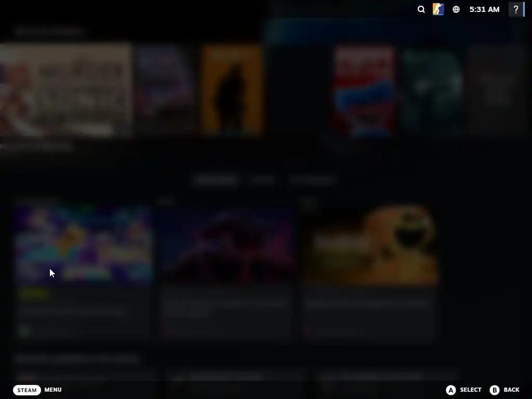
Task: Open the colorful pixel-art news card
Action: pos(84,271)
